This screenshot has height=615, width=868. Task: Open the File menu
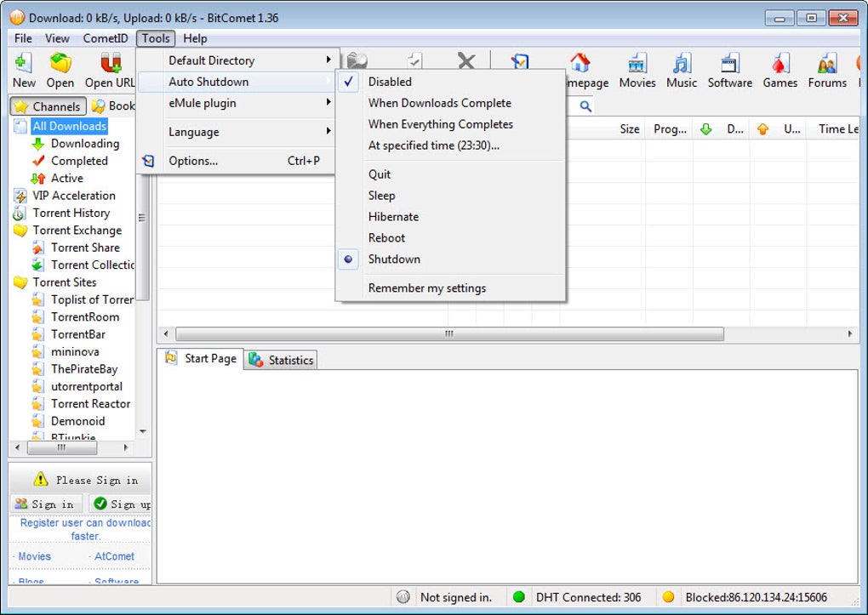[x=23, y=38]
